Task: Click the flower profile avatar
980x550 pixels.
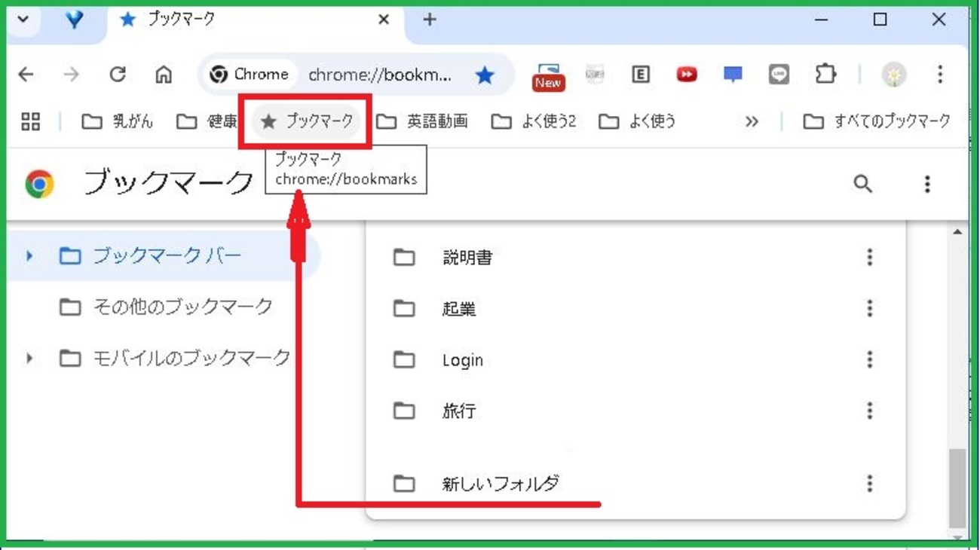Action: point(894,75)
